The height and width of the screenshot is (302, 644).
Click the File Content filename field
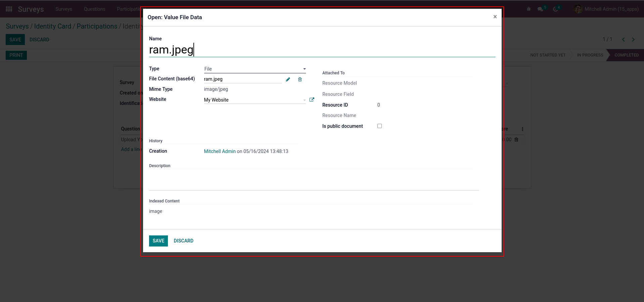click(243, 79)
